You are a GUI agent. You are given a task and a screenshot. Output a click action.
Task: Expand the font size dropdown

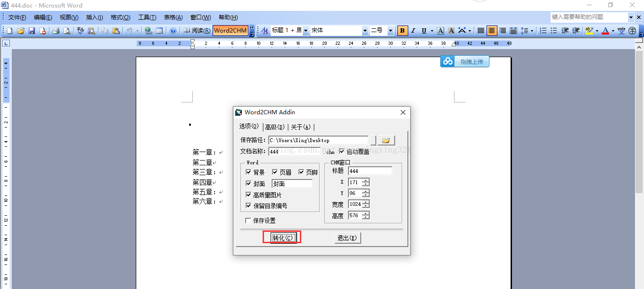(x=390, y=31)
